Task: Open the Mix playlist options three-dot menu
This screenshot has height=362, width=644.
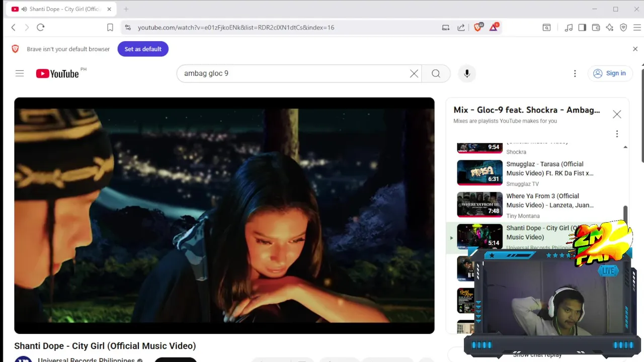Action: [617, 134]
